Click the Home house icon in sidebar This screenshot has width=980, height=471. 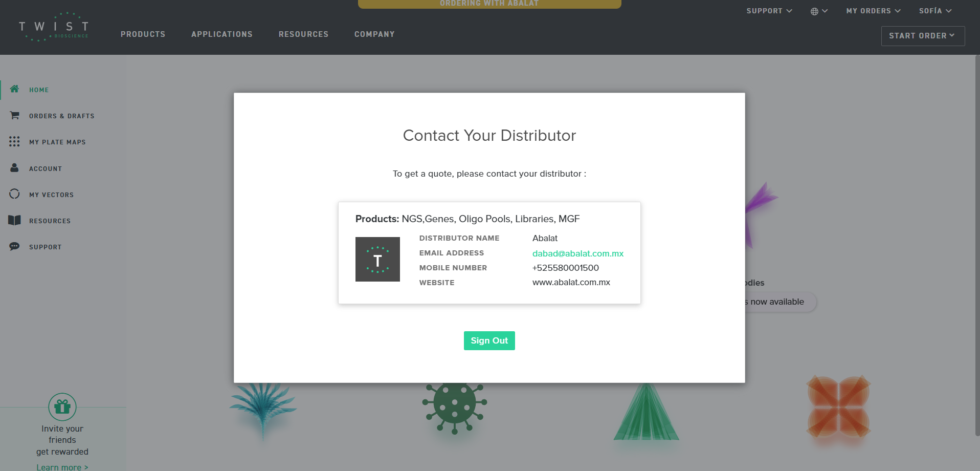point(14,89)
